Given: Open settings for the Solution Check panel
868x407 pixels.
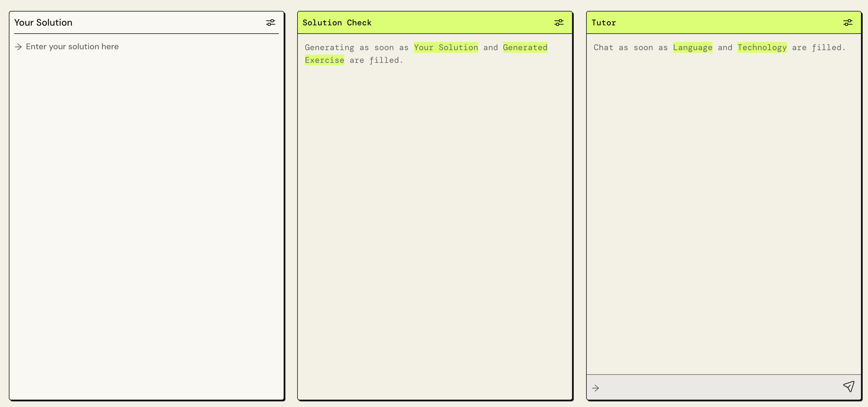Looking at the screenshot, I should pos(559,22).
